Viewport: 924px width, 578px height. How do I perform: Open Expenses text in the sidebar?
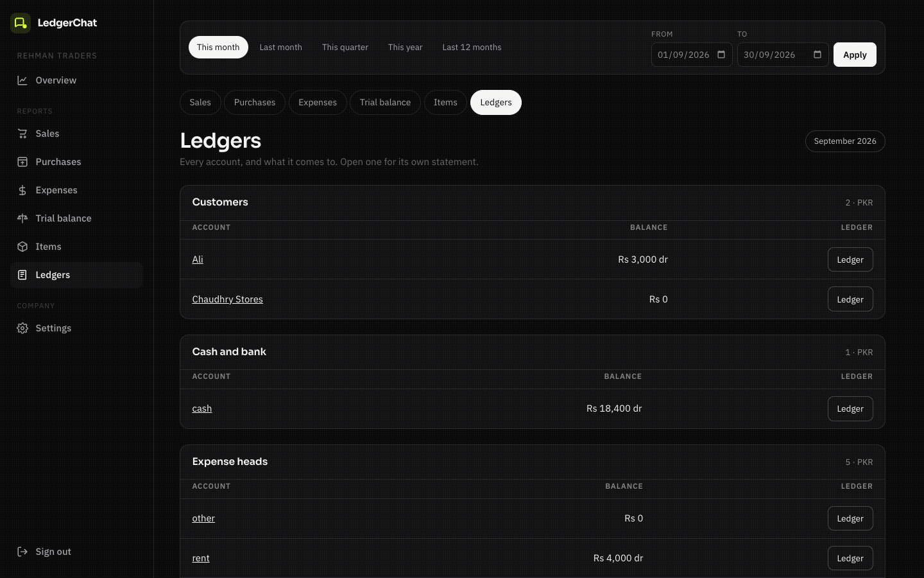click(x=56, y=190)
